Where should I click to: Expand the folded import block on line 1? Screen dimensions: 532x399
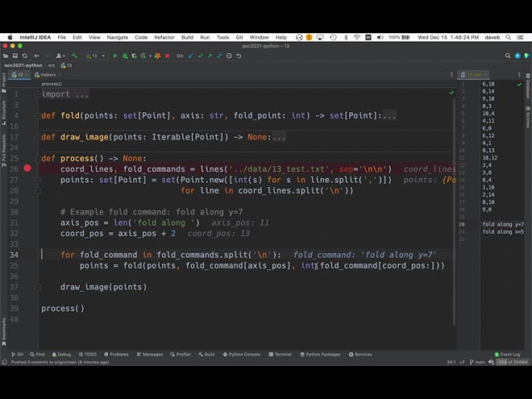click(38, 94)
